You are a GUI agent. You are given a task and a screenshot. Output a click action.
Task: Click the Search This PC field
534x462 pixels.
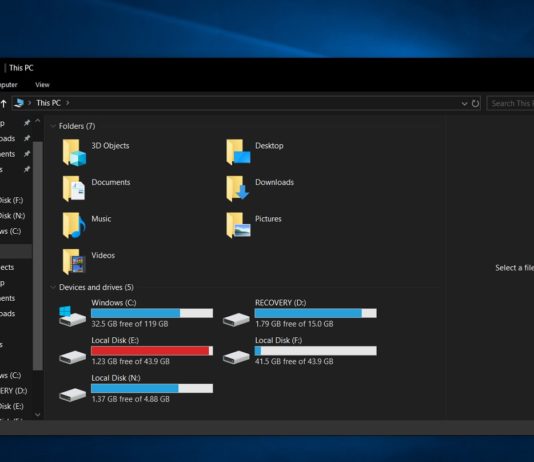pyautogui.click(x=510, y=103)
